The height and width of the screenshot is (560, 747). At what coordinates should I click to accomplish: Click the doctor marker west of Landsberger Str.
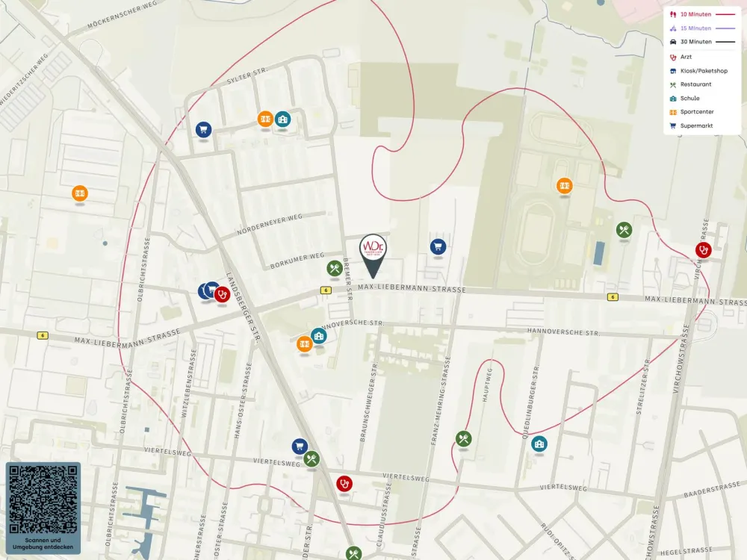point(222,294)
